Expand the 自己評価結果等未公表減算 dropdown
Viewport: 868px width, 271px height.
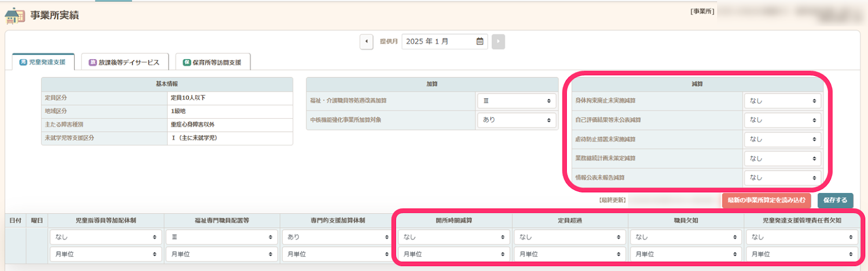pyautogui.click(x=782, y=120)
